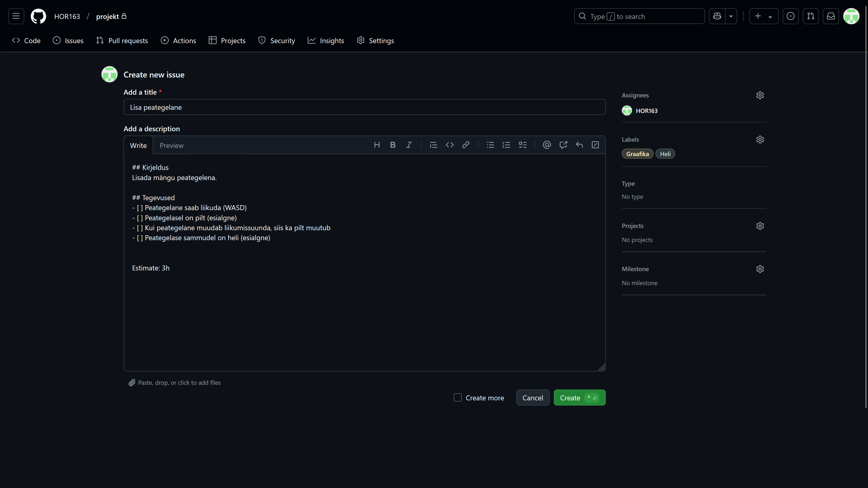Open the slash commands icon

(x=595, y=145)
